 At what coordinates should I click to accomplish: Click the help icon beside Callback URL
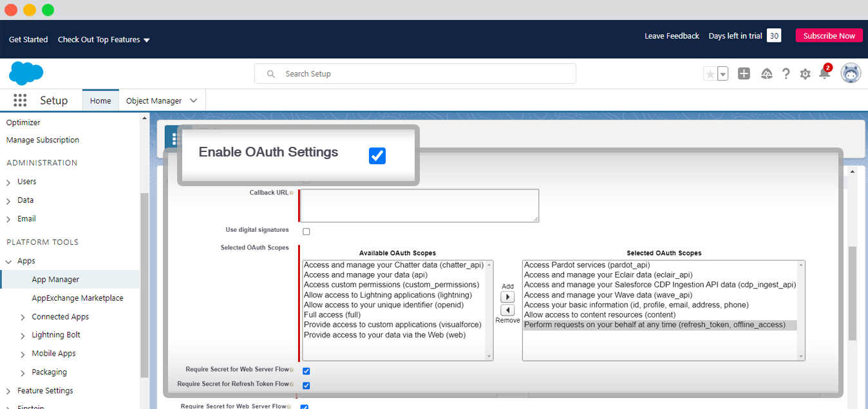tap(292, 193)
